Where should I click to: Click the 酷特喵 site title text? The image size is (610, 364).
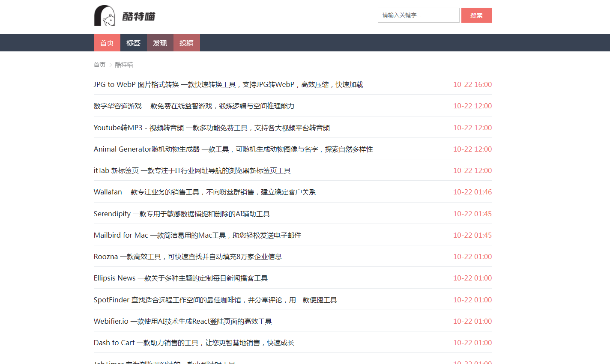coord(139,16)
